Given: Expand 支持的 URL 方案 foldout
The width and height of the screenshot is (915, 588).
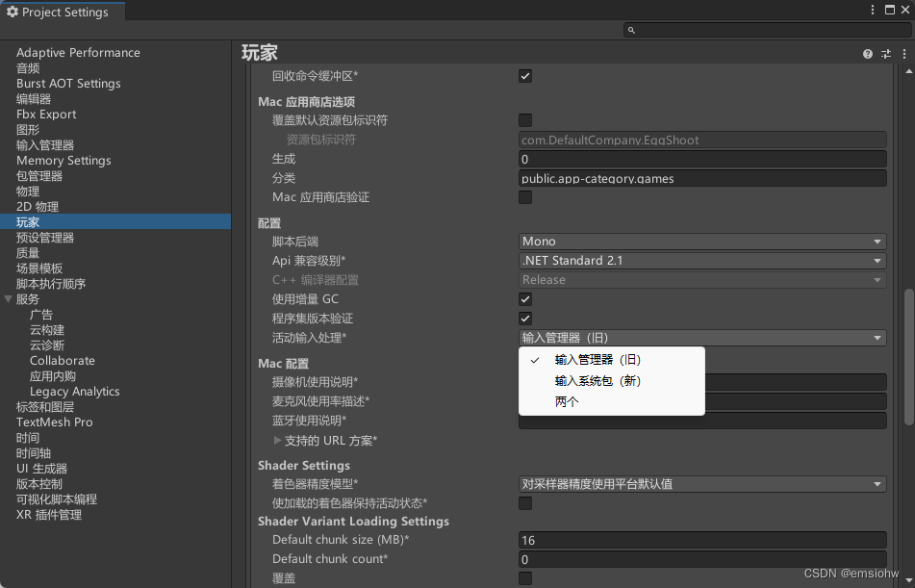Looking at the screenshot, I should (x=278, y=441).
